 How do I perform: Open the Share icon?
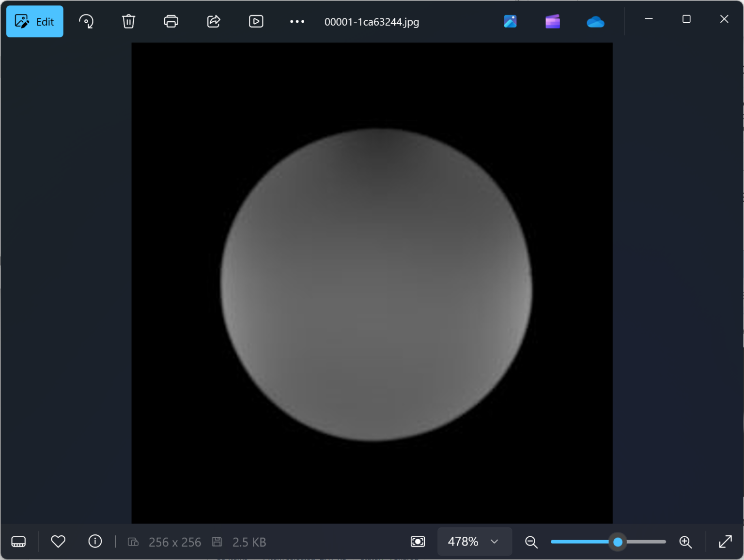coord(214,22)
